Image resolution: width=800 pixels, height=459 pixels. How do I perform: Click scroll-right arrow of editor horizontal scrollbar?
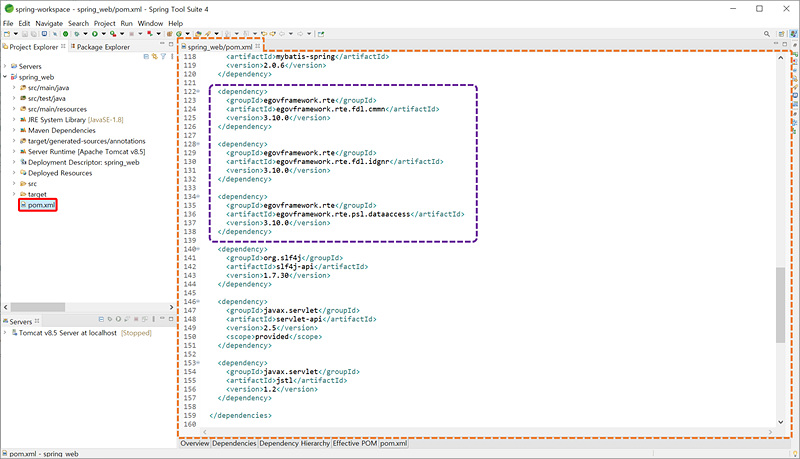coord(770,432)
